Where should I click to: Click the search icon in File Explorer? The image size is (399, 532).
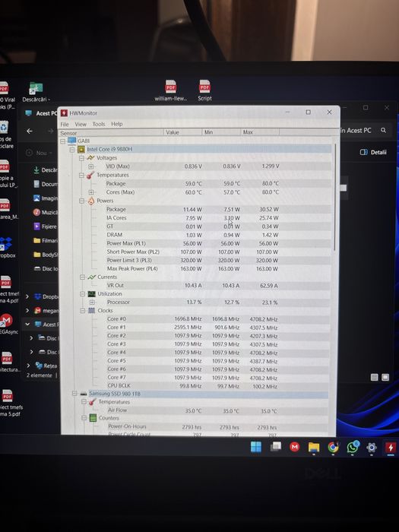[x=383, y=130]
